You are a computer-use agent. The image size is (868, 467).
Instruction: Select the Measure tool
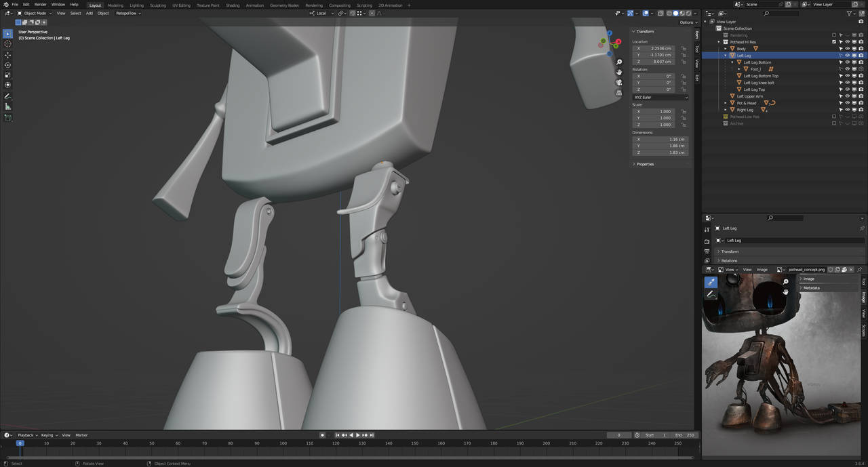(x=8, y=106)
